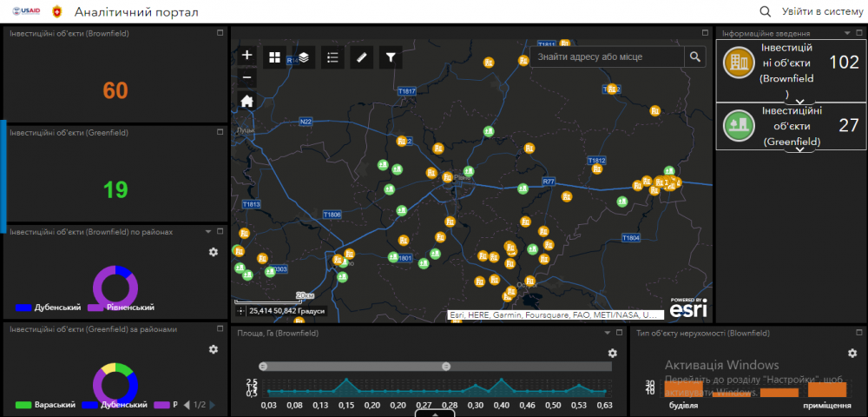This screenshot has height=417, width=868.
Task: Open the Інформаційне зведення panel dropdown
Action: pos(846,33)
